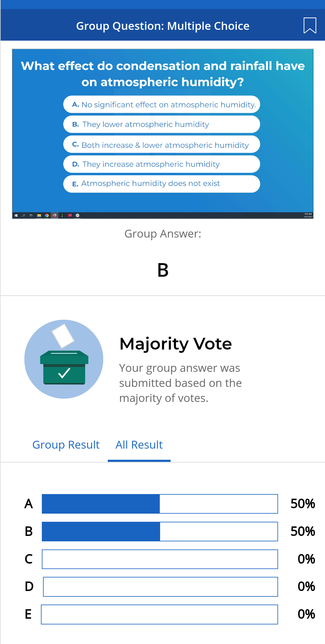Switch to the All Result tab

[139, 445]
